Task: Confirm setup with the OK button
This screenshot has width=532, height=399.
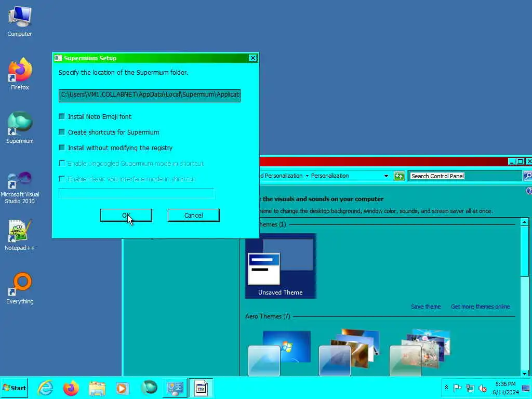Action: [126, 216]
